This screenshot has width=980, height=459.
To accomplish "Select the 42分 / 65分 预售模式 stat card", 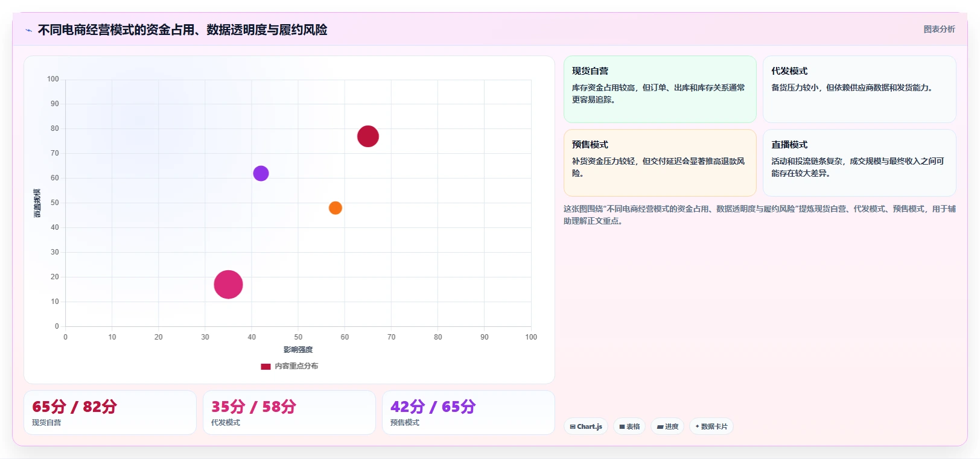I will tap(468, 413).
